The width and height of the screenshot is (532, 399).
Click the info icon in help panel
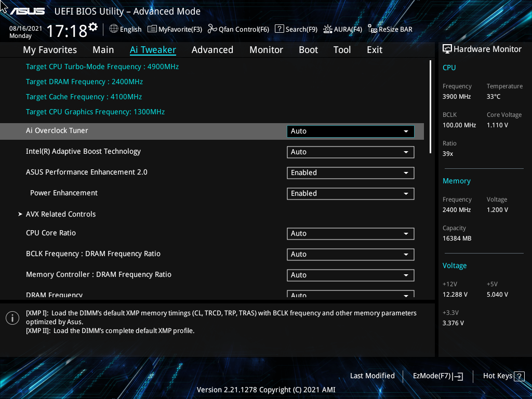click(12, 318)
